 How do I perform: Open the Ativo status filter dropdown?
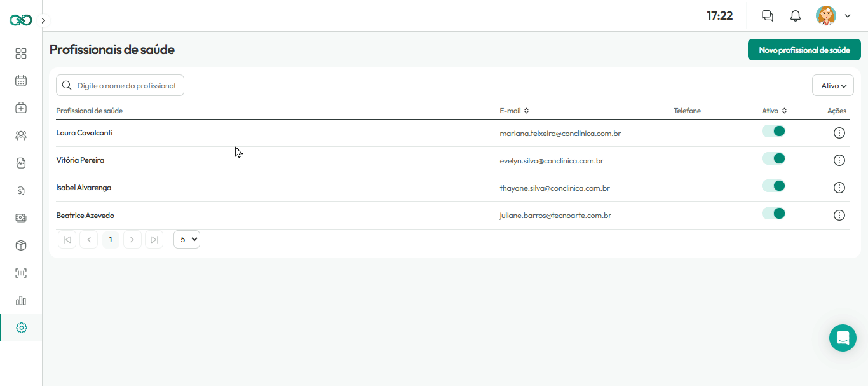tap(833, 85)
